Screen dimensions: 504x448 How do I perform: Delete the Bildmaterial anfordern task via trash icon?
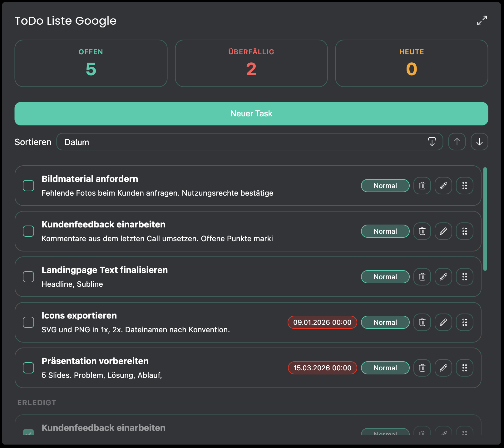[422, 186]
